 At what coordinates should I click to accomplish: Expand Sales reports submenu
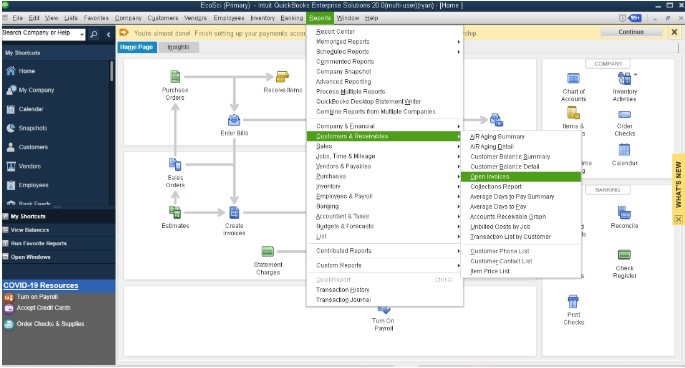(x=384, y=146)
